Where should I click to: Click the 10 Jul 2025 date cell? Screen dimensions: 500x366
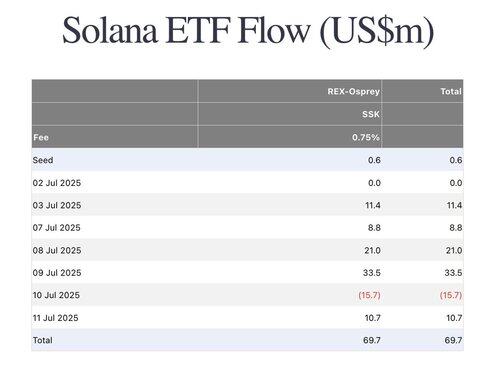(56, 295)
